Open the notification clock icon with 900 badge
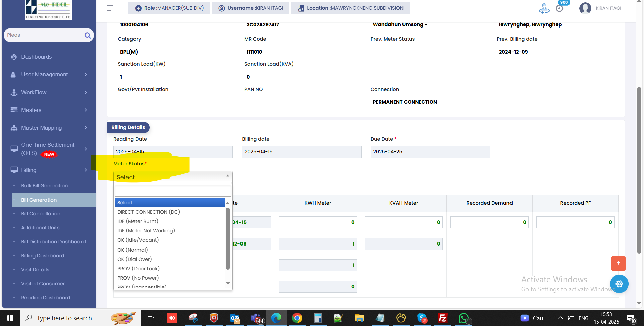This screenshot has width=644, height=326. [x=559, y=8]
